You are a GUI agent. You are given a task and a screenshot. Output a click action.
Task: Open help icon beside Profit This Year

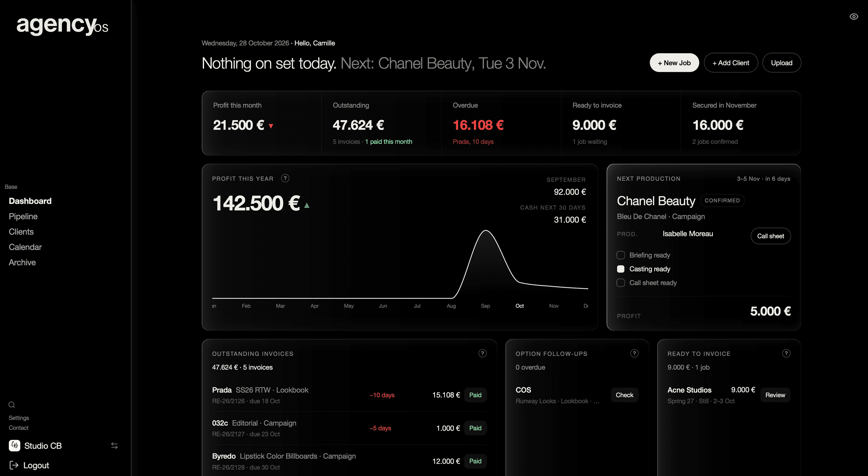tap(285, 178)
